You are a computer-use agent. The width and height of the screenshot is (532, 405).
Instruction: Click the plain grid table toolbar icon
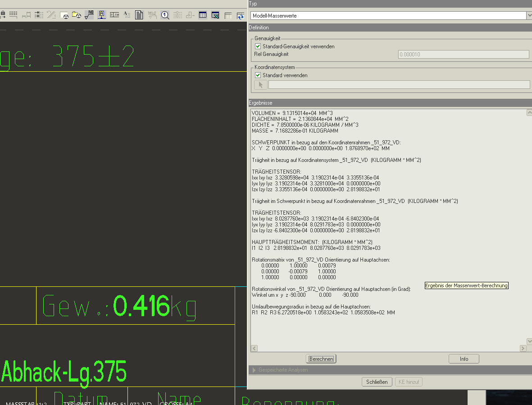pos(228,16)
